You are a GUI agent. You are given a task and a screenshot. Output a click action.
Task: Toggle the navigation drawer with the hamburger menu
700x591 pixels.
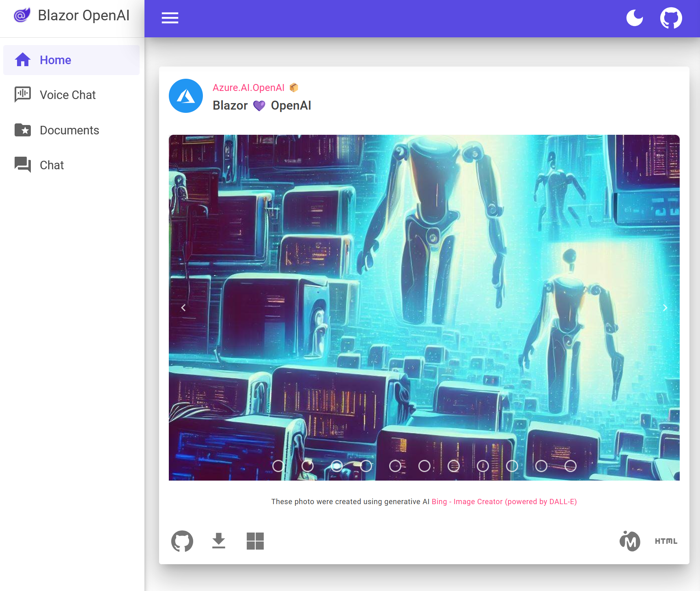coord(170,18)
